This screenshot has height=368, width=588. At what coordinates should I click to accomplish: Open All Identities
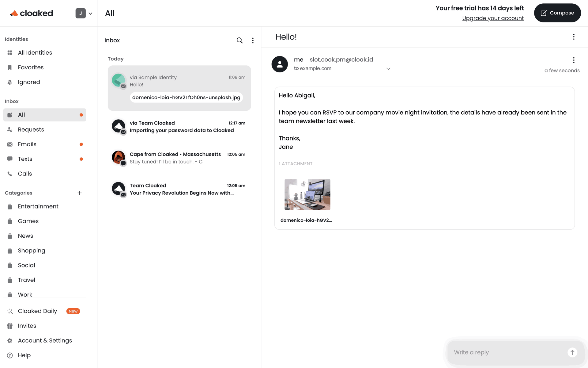pyautogui.click(x=45, y=53)
